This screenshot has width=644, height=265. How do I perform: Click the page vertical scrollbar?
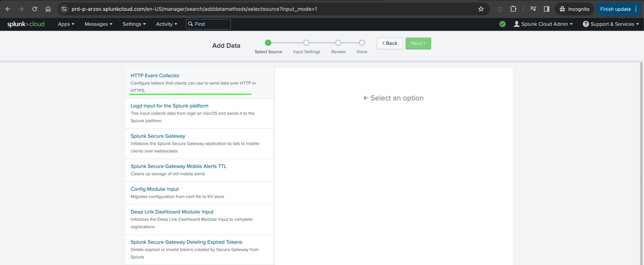tap(641, 163)
